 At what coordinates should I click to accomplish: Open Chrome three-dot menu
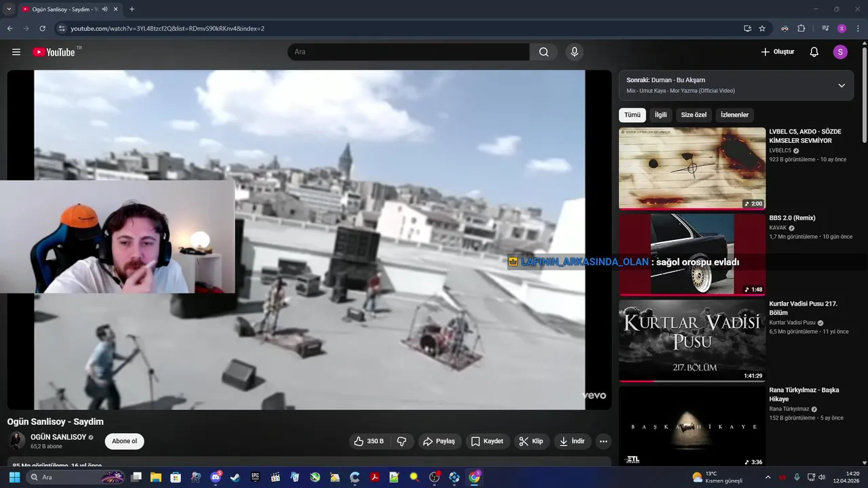coord(859,28)
